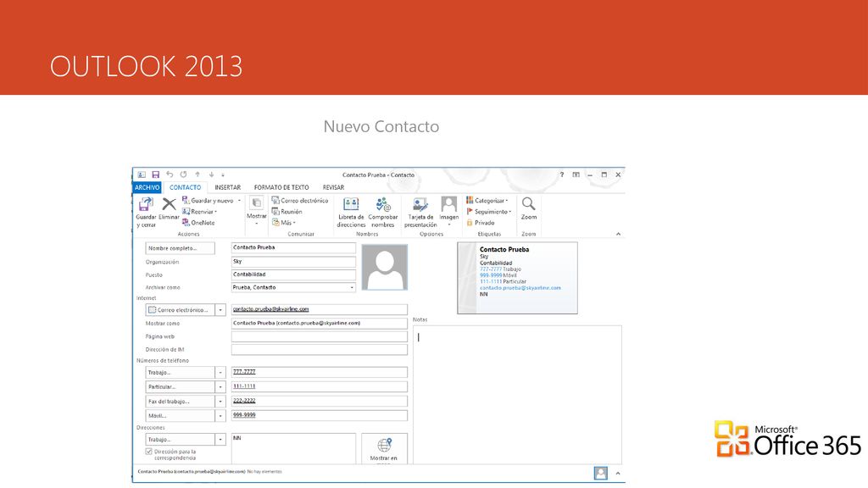Expand the Más communicate options

[284, 223]
